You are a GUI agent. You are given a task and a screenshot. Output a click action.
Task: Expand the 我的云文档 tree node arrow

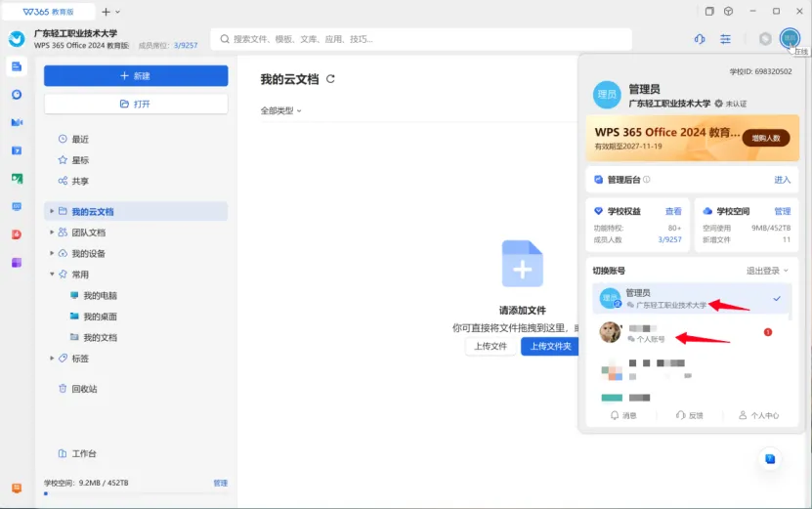[x=52, y=211]
